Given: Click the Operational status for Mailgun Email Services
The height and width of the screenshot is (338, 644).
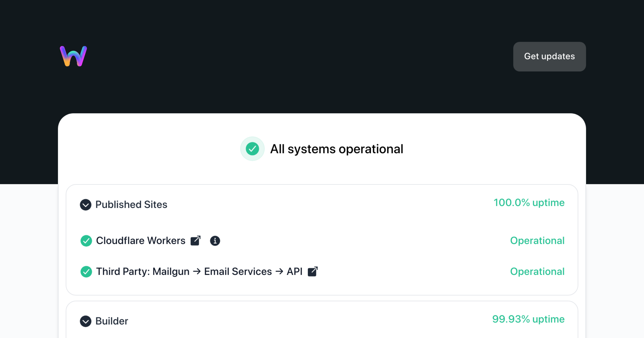Looking at the screenshot, I should coord(537,271).
